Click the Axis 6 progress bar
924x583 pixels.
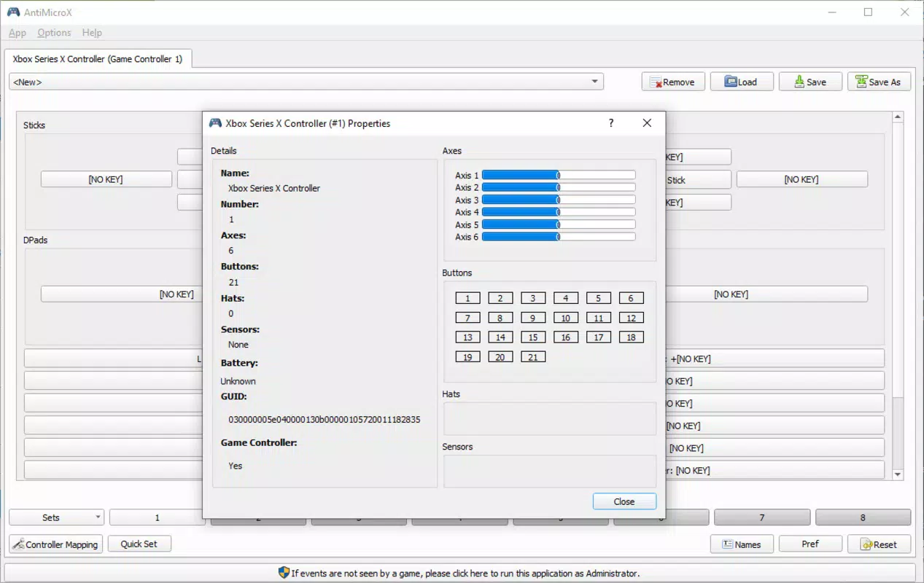(x=559, y=237)
